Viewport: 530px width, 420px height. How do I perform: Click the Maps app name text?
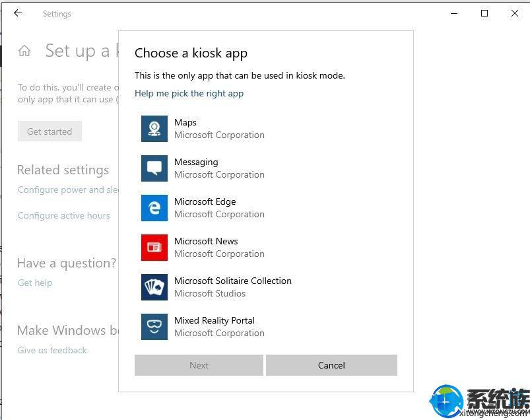(185, 122)
